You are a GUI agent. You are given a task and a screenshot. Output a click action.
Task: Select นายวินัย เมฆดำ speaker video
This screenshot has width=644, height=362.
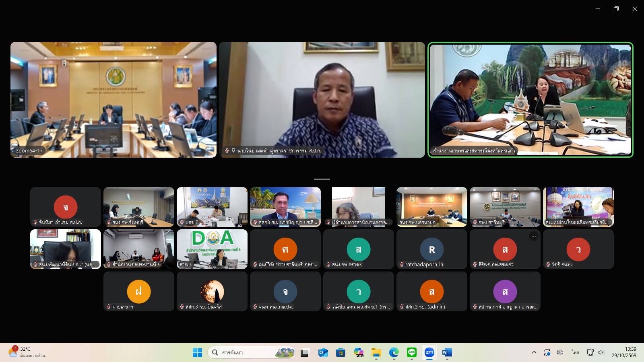322,100
